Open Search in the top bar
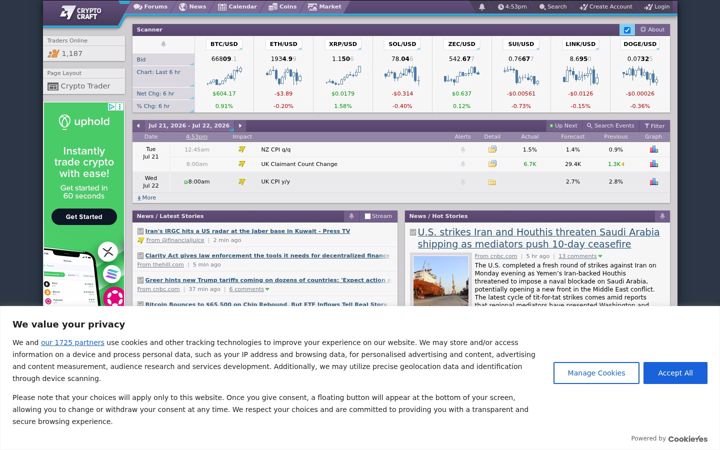 553,7
